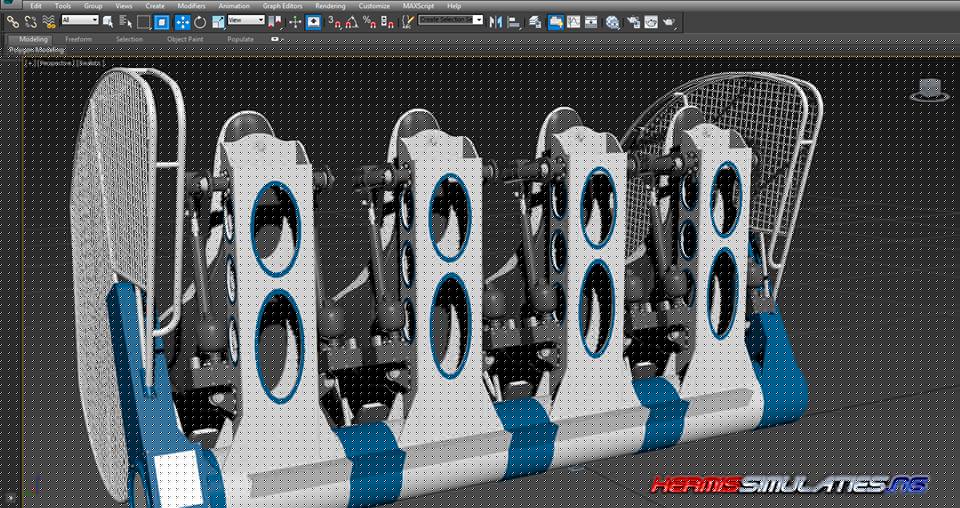
Task: Open the Rendered Frame Window icon
Action: pyautogui.click(x=651, y=22)
